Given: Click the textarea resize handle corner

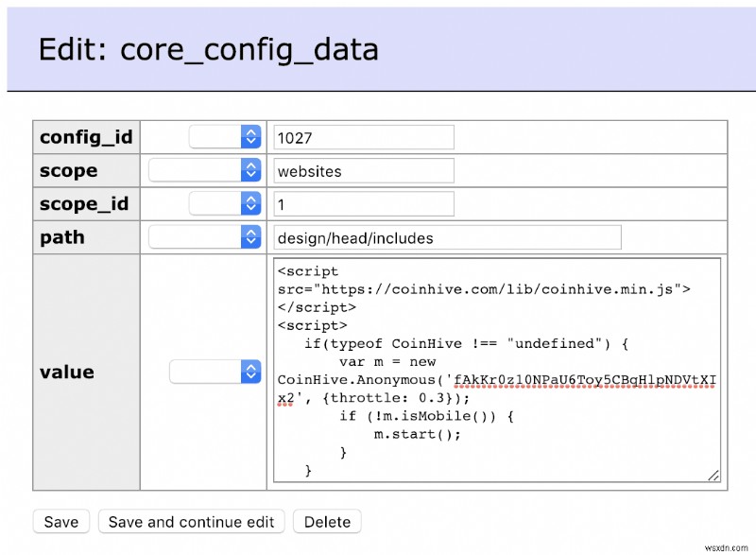Looking at the screenshot, I should [x=713, y=476].
